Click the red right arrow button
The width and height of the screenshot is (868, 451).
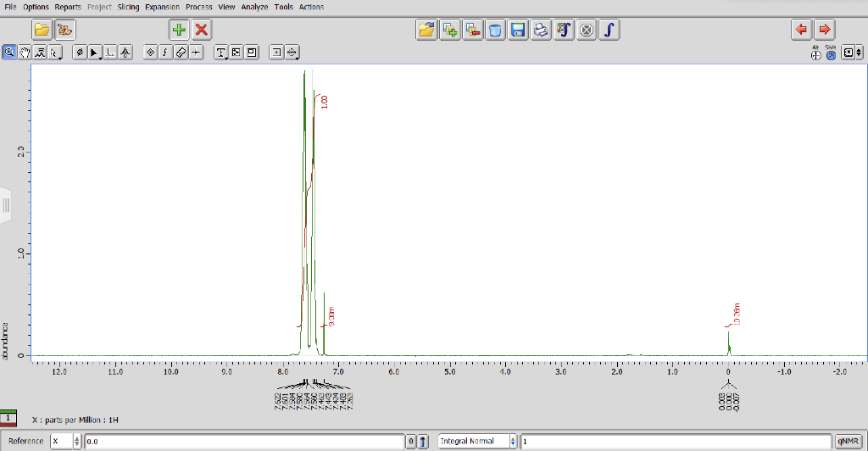(825, 30)
